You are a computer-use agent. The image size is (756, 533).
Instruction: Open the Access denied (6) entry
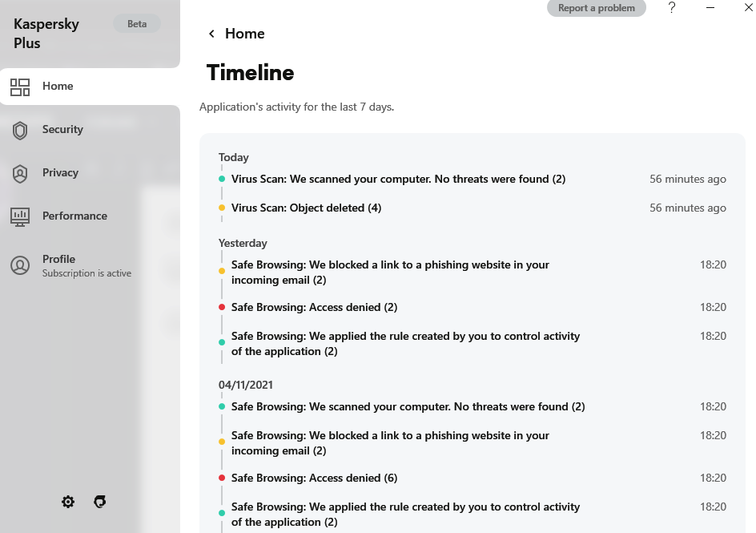coord(314,478)
